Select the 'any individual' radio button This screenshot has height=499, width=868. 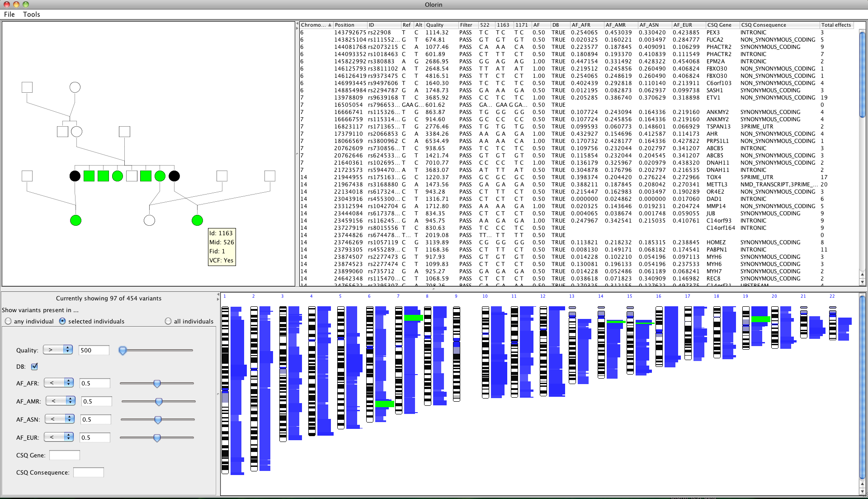(8, 321)
